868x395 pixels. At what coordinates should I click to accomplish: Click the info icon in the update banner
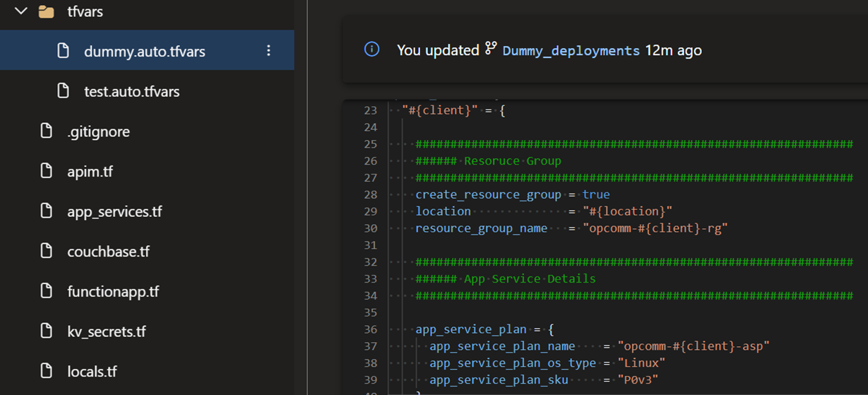[x=371, y=49]
